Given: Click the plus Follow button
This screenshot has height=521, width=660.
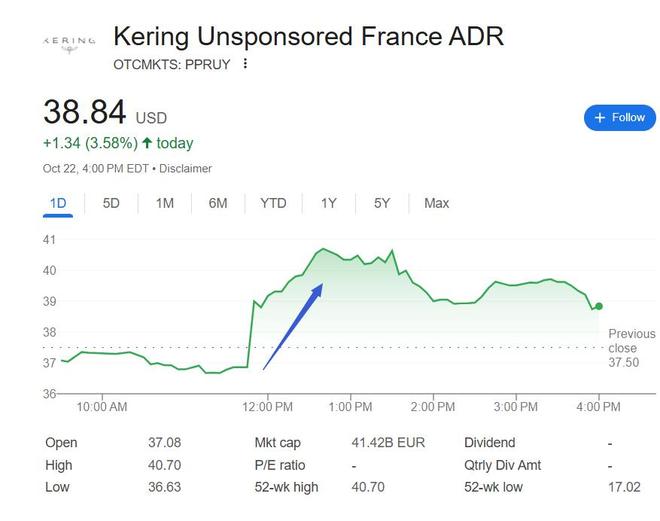Looking at the screenshot, I should click(x=619, y=117).
